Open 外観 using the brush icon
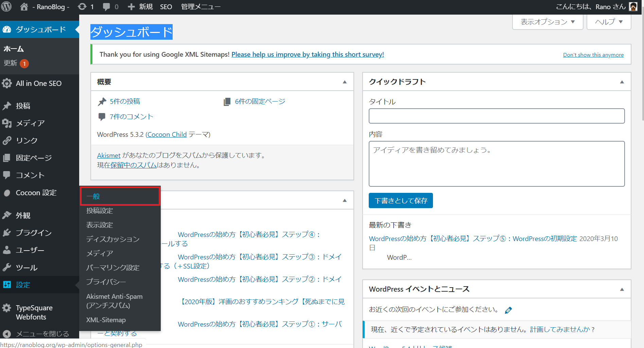644x348 pixels. [x=7, y=215]
